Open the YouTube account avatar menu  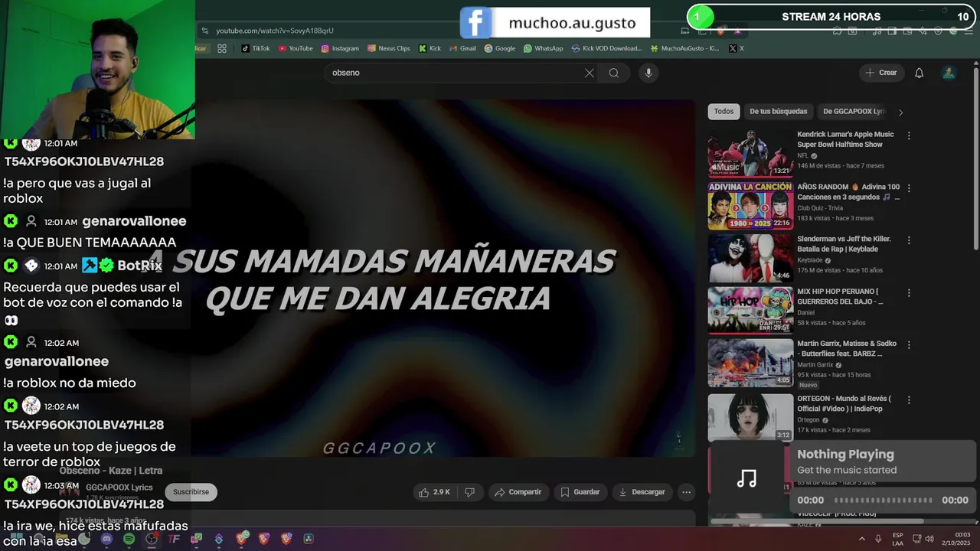(949, 73)
